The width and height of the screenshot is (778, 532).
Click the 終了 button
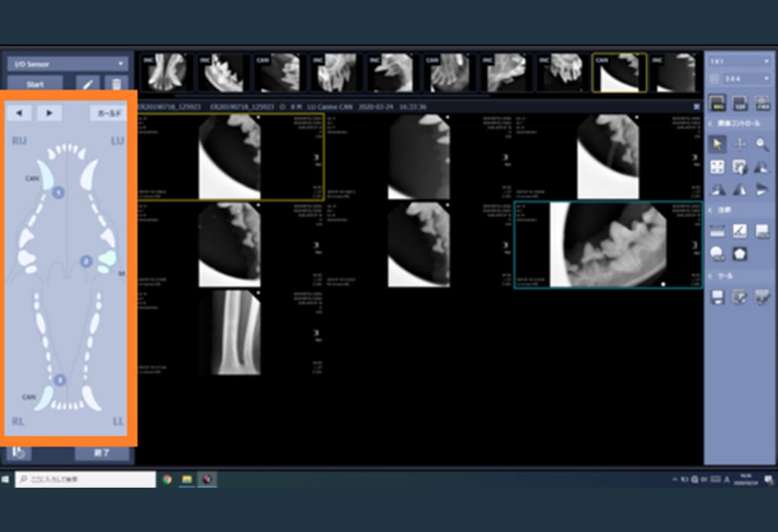[102, 453]
